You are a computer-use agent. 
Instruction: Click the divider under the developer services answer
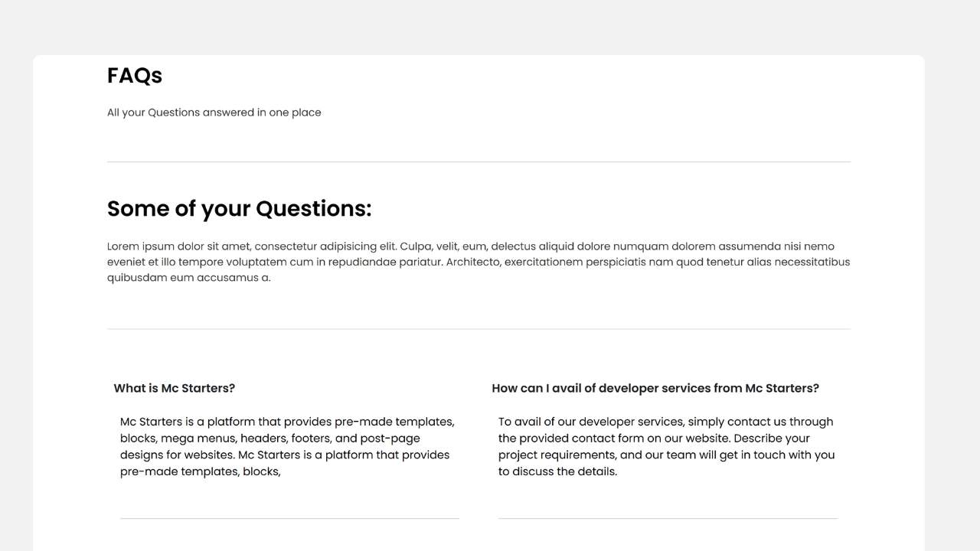click(x=668, y=519)
